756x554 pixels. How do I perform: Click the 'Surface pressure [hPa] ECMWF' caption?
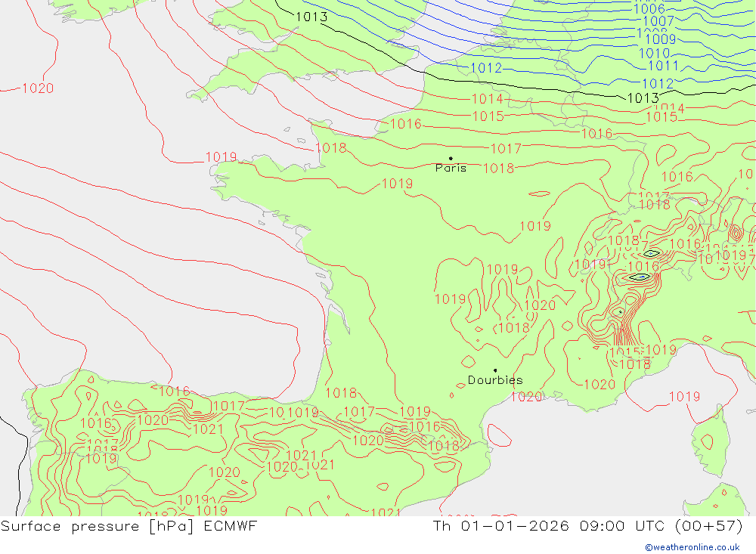129,525
